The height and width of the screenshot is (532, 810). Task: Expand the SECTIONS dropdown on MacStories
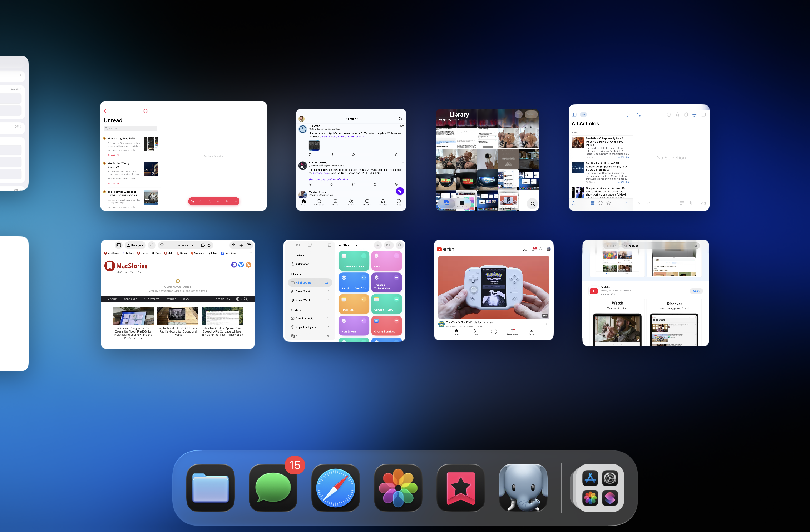(x=223, y=299)
